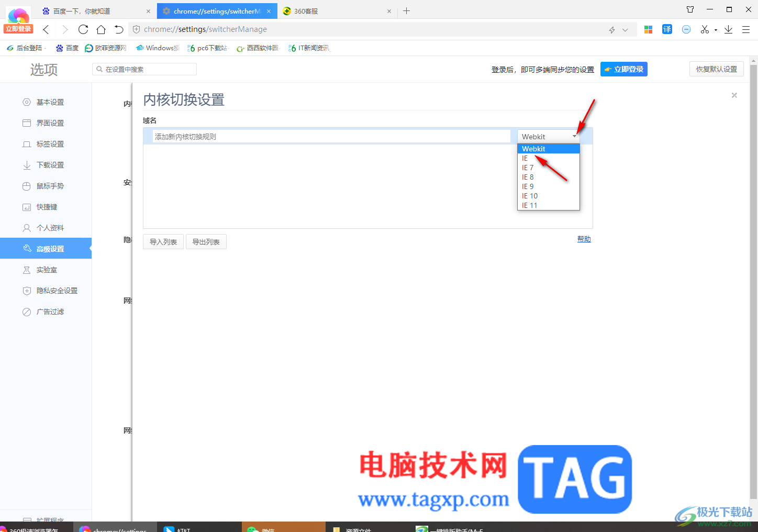Choose IE in the kernel list

tap(549, 158)
